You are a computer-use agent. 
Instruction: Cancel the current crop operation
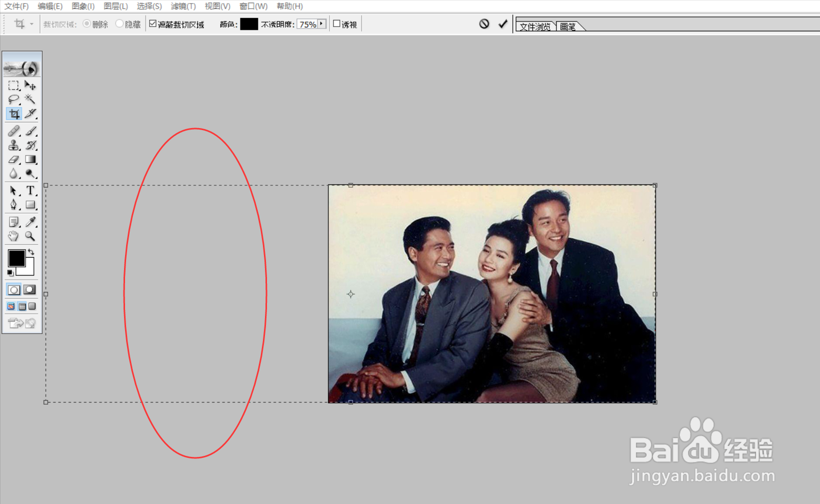point(484,24)
